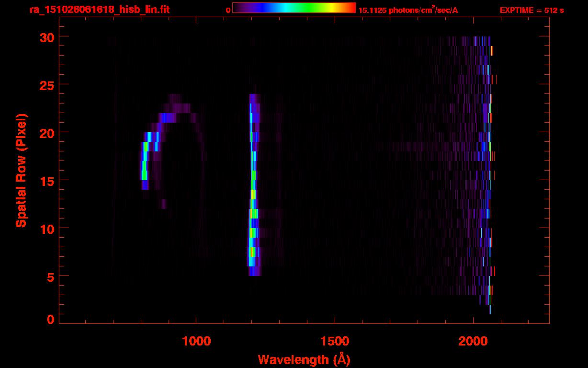
Task: Click the y-axis tick label 5
Action: tap(50, 276)
